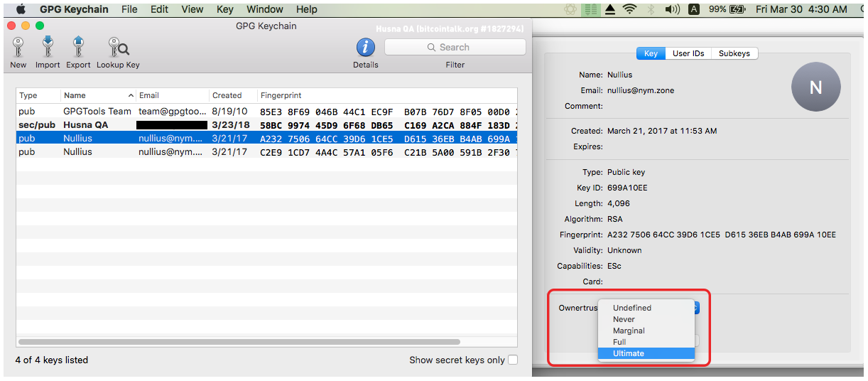The width and height of the screenshot is (868, 381).
Task: Choose Undefined ownertrust option
Action: pyautogui.click(x=646, y=308)
